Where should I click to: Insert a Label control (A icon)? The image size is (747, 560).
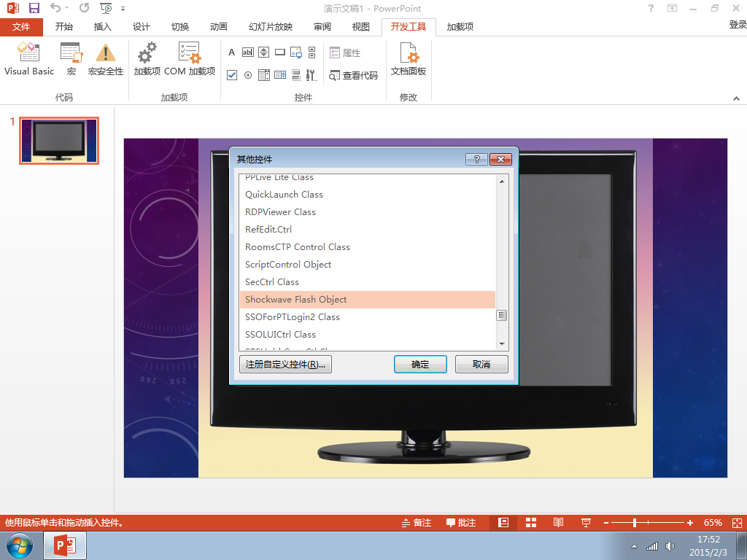click(x=231, y=52)
